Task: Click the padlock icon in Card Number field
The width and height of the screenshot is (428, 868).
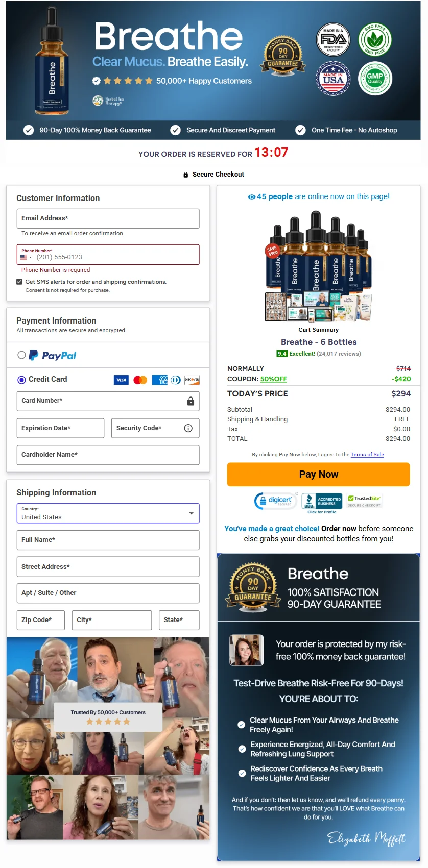Action: click(191, 401)
